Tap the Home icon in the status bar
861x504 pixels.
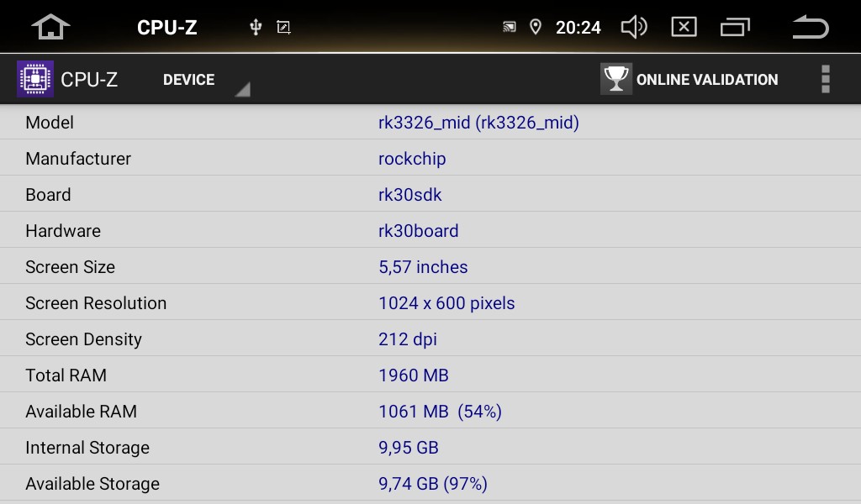pos(50,27)
